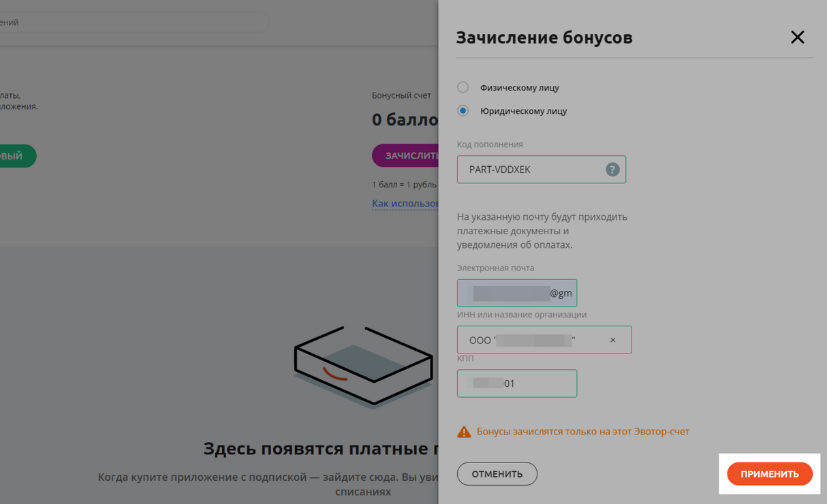Click the ИНН или название организации field

[544, 340]
